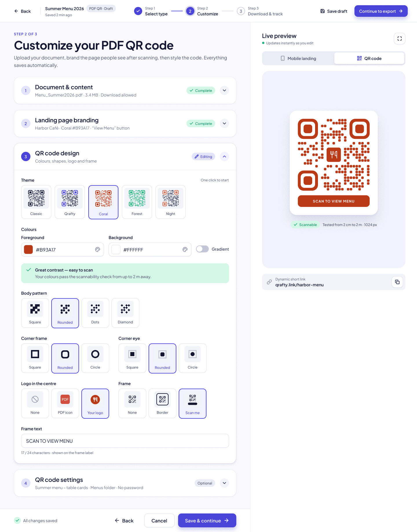417x532 pixels.
Task: Click the white background colour swatch
Action: tap(116, 249)
